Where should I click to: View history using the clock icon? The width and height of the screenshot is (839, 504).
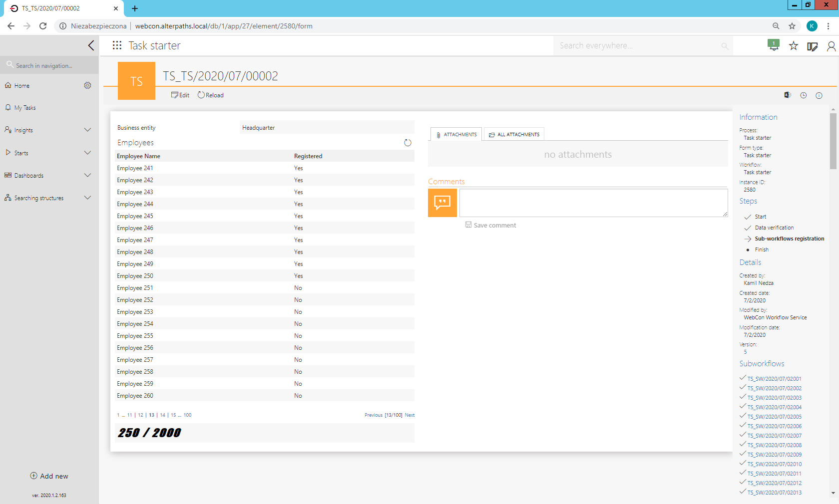coord(803,95)
